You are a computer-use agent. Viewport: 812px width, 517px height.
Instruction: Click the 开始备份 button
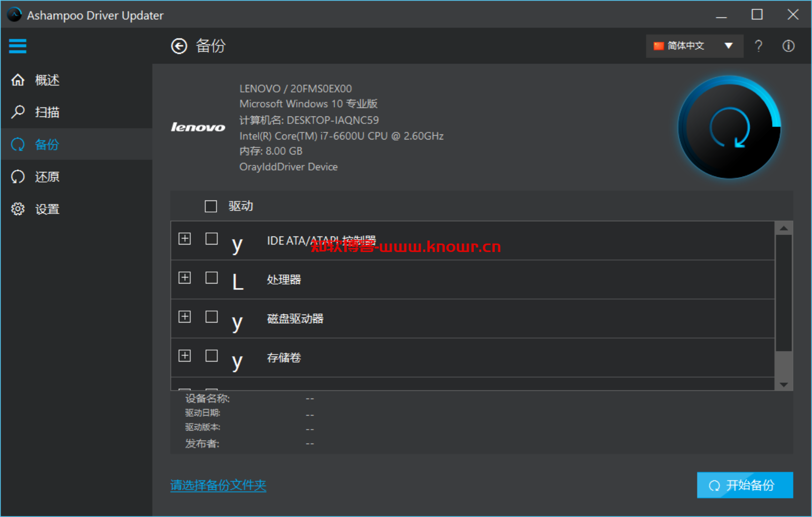(745, 485)
